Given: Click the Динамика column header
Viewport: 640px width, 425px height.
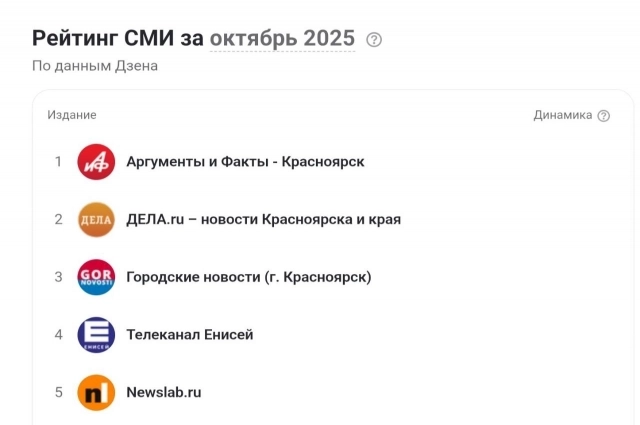Looking at the screenshot, I should pyautogui.click(x=563, y=115).
